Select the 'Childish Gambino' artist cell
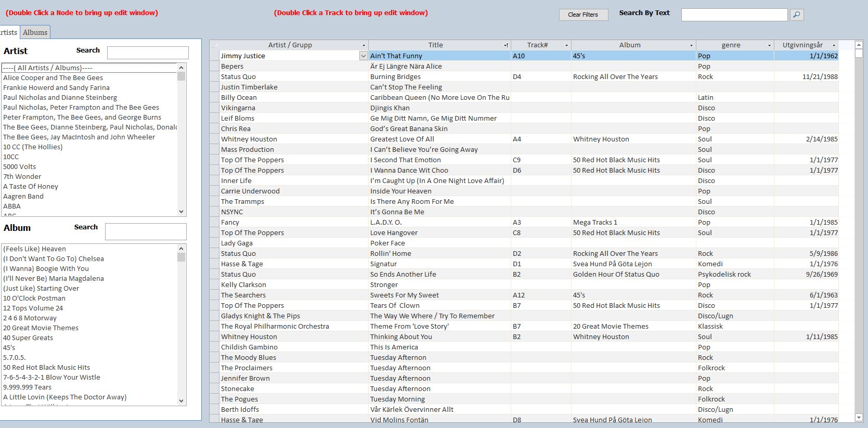This screenshot has width=868, height=428. (x=294, y=347)
